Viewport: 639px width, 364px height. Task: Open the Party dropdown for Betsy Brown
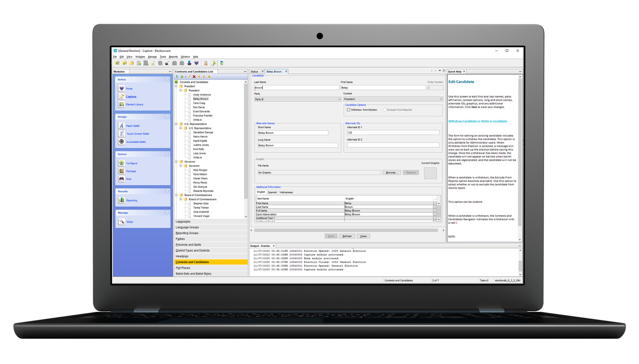pyautogui.click(x=340, y=99)
